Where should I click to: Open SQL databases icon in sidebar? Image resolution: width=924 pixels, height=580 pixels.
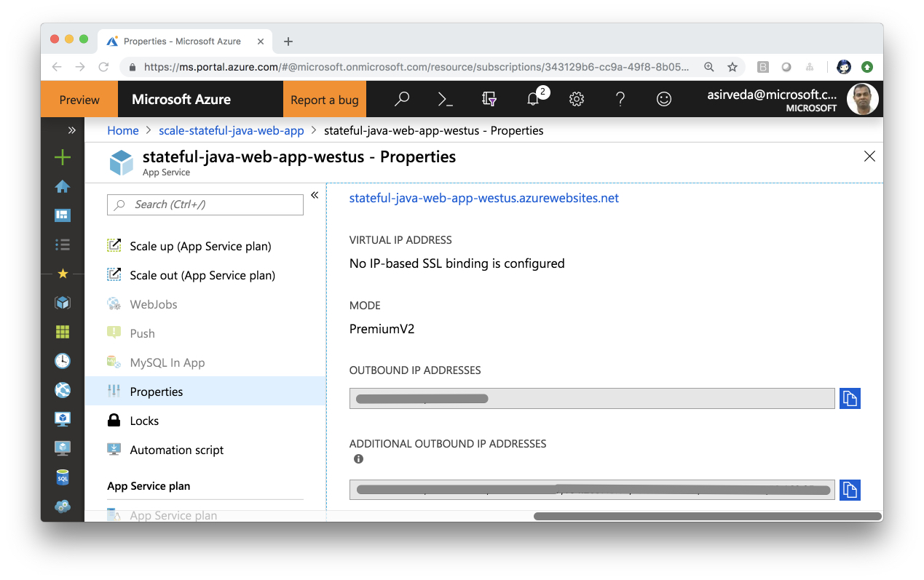point(63,477)
